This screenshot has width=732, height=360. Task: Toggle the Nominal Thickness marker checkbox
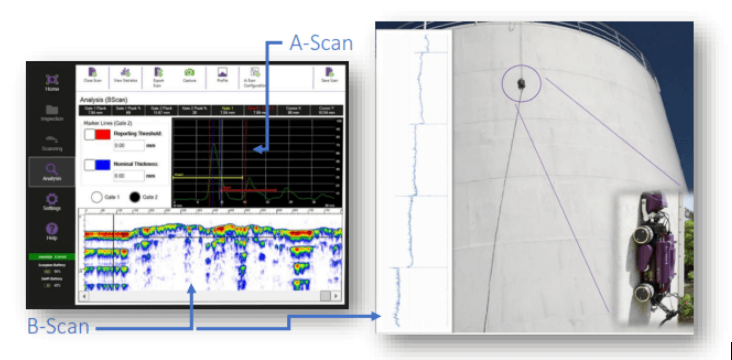pos(90,165)
